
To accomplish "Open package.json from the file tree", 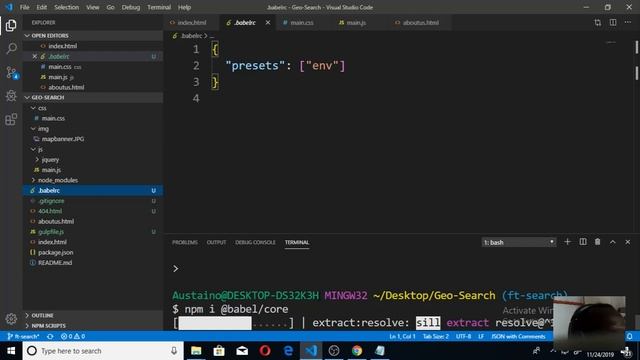I will (x=93, y=252).
